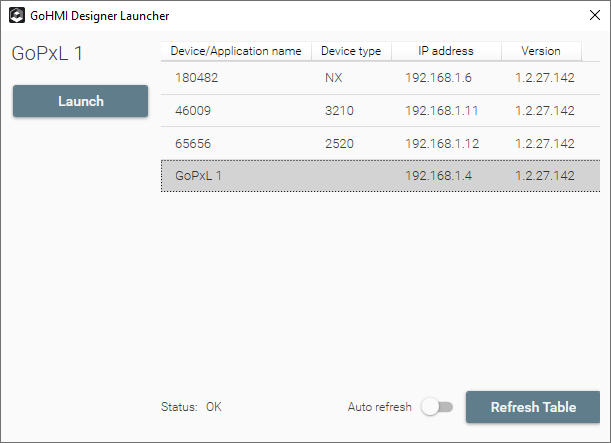Enable the Auto refresh toggle
Image resolution: width=611 pixels, height=443 pixels.
[x=437, y=407]
